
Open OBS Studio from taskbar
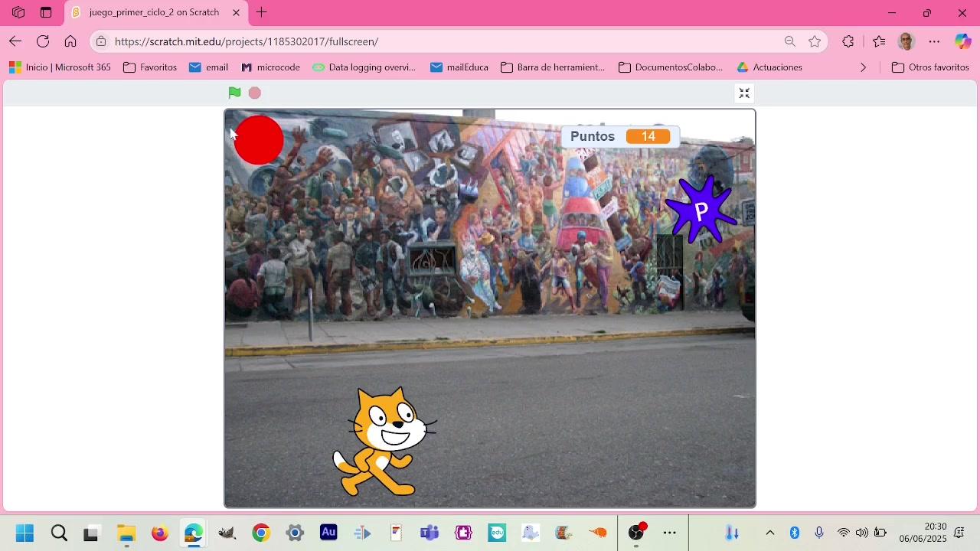tap(635, 533)
